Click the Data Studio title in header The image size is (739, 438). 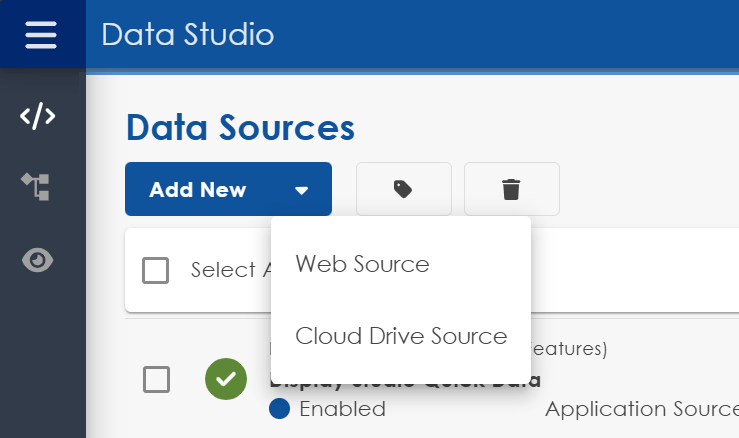pos(187,35)
